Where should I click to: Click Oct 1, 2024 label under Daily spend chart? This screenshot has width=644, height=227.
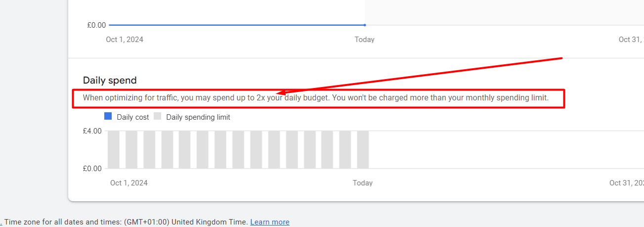click(x=129, y=183)
